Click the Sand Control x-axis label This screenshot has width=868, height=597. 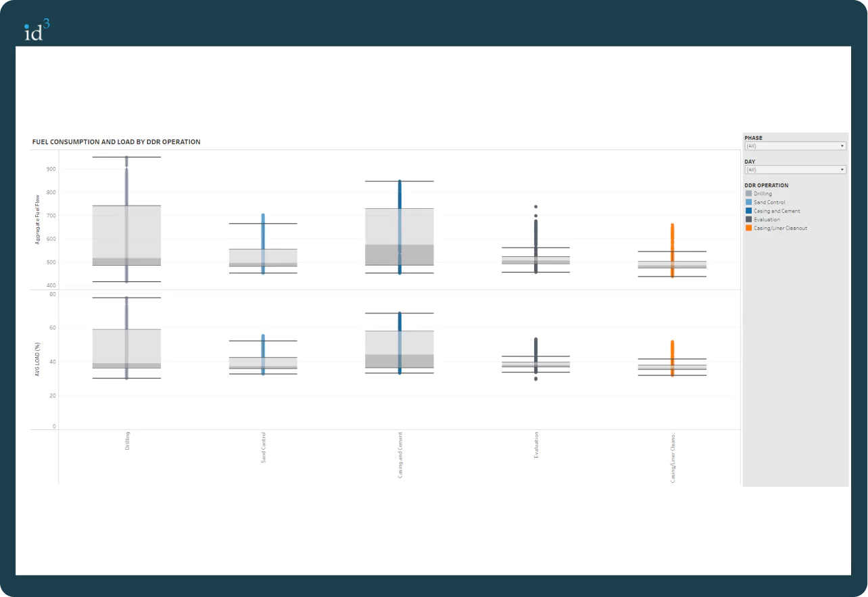tap(264, 447)
